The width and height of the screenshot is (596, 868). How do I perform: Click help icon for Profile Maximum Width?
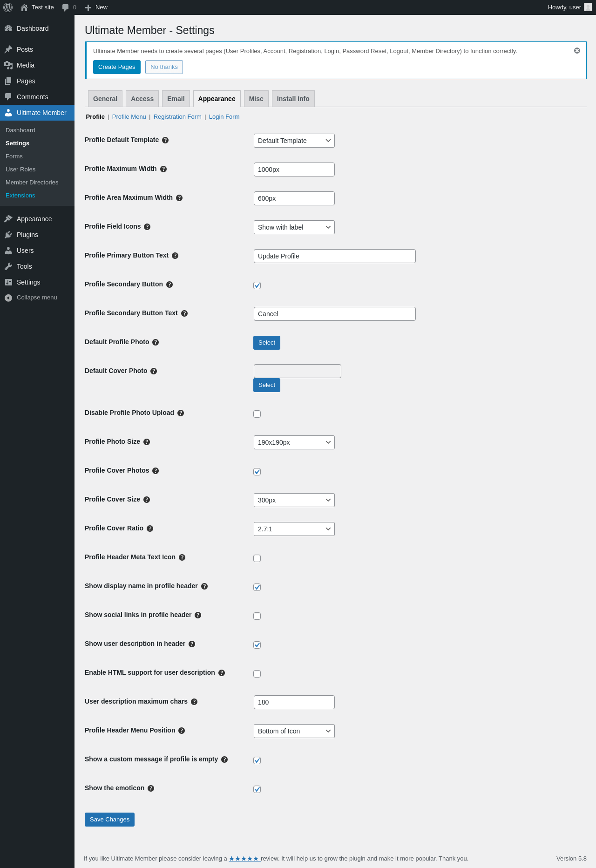click(163, 169)
